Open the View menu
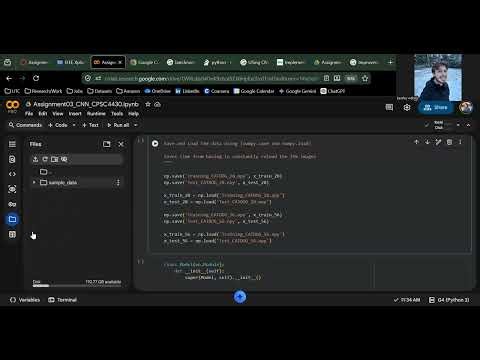This screenshot has width=480, height=360. pyautogui.click(x=58, y=114)
